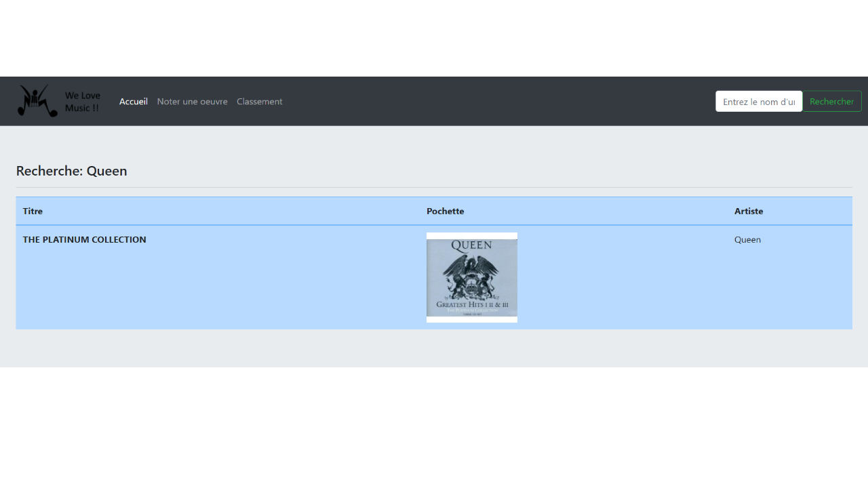This screenshot has height=488, width=868.
Task: Open the Accueil nav link
Action: coord(134,102)
